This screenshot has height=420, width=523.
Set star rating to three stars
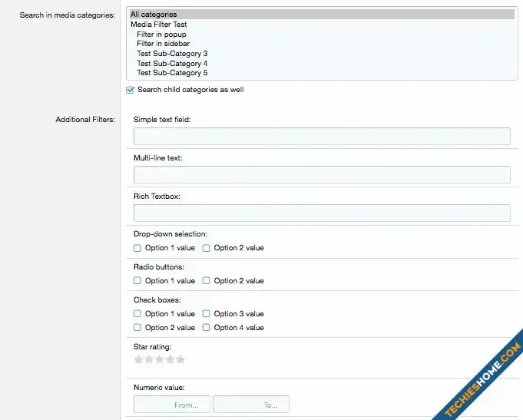click(x=160, y=359)
